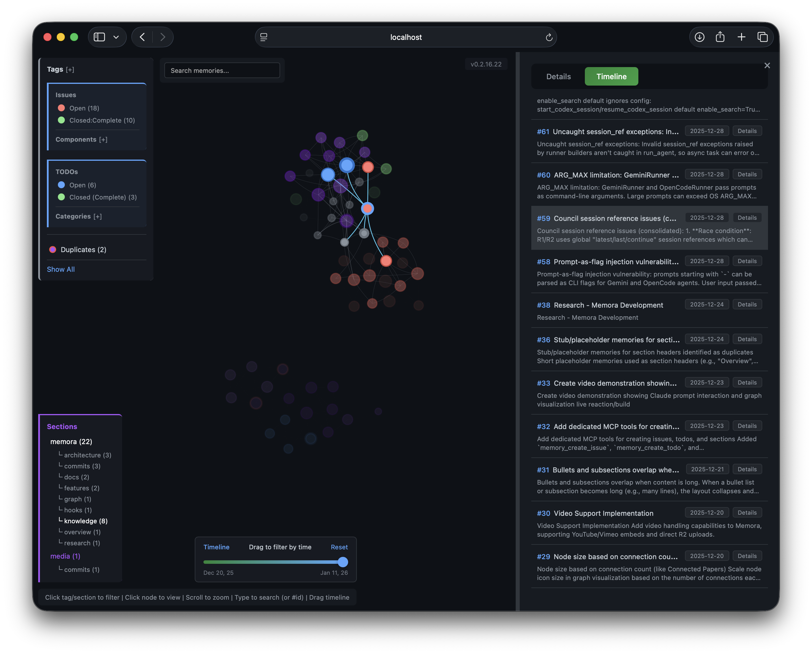Show the tab overview icon
This screenshot has height=654, width=812.
click(763, 37)
